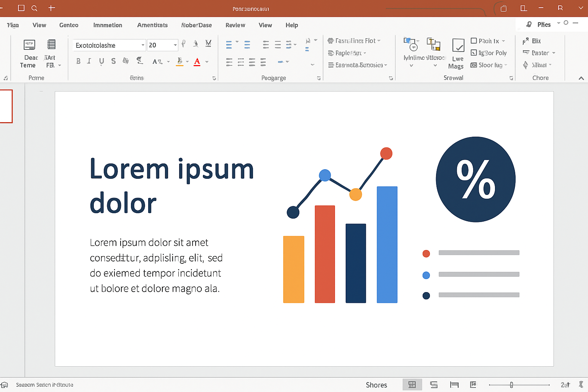
Task: Expand the font size dropdown
Action: 175,45
